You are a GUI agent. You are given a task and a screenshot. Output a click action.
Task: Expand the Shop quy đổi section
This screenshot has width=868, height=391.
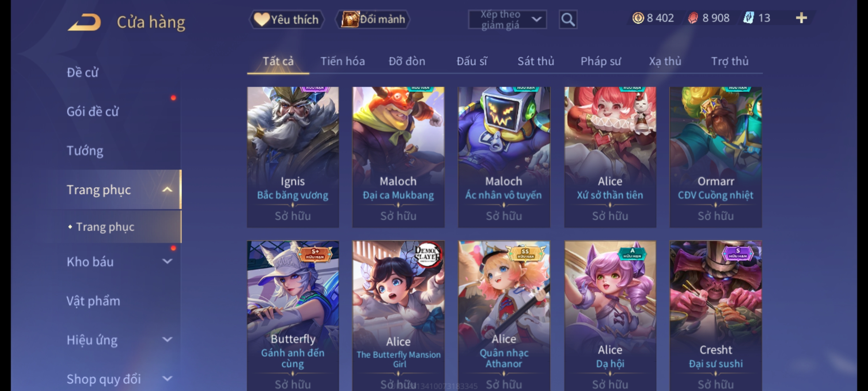167,378
